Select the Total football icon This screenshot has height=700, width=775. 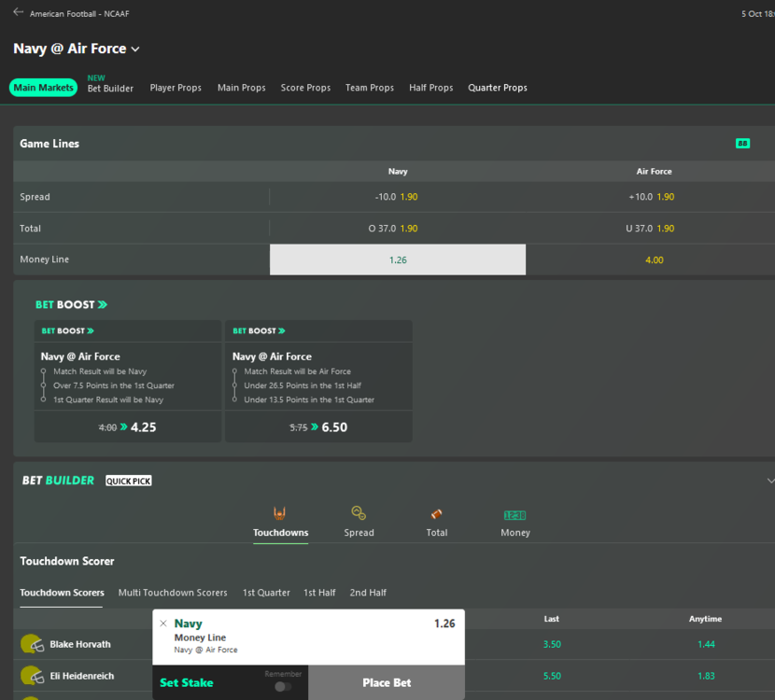click(436, 514)
